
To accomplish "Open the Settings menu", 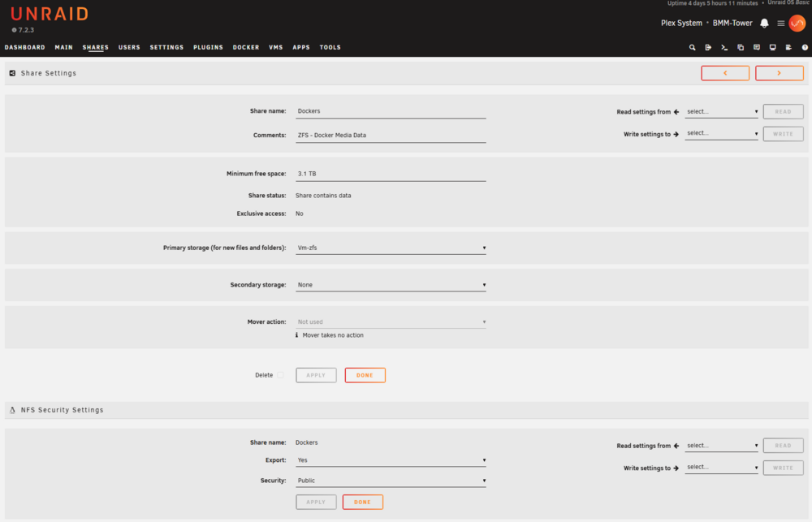I will click(x=166, y=47).
